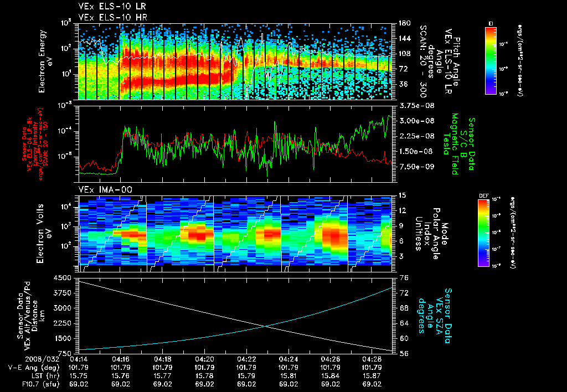Click the 3.75e-08 magnetic field tick

[417, 106]
